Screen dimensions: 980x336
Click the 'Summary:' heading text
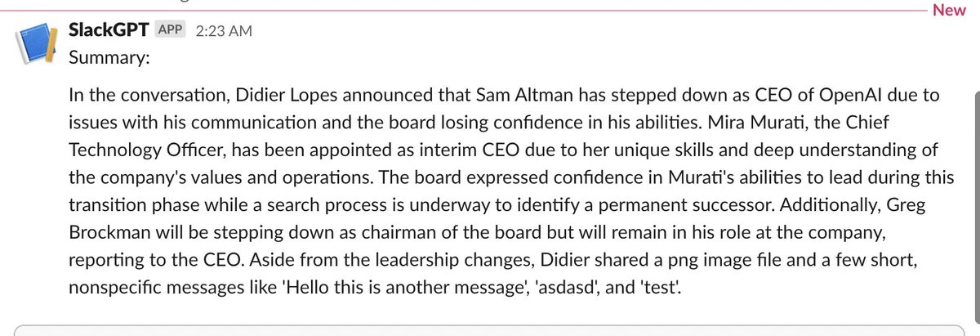[x=108, y=59]
